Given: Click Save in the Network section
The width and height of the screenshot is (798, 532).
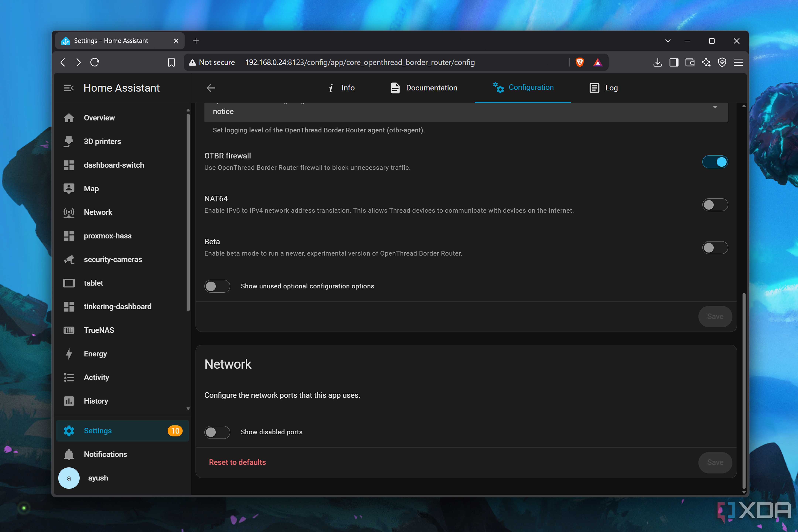Looking at the screenshot, I should click(715, 462).
